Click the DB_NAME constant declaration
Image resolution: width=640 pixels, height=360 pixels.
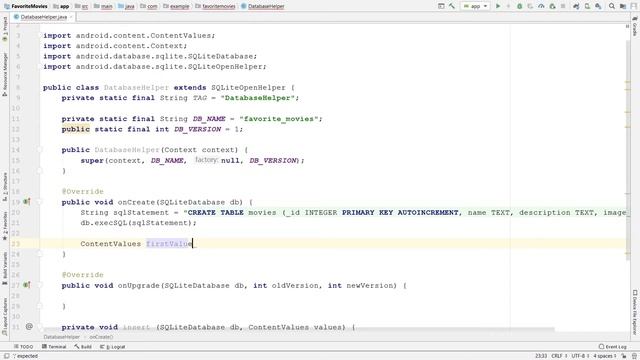[x=209, y=119]
